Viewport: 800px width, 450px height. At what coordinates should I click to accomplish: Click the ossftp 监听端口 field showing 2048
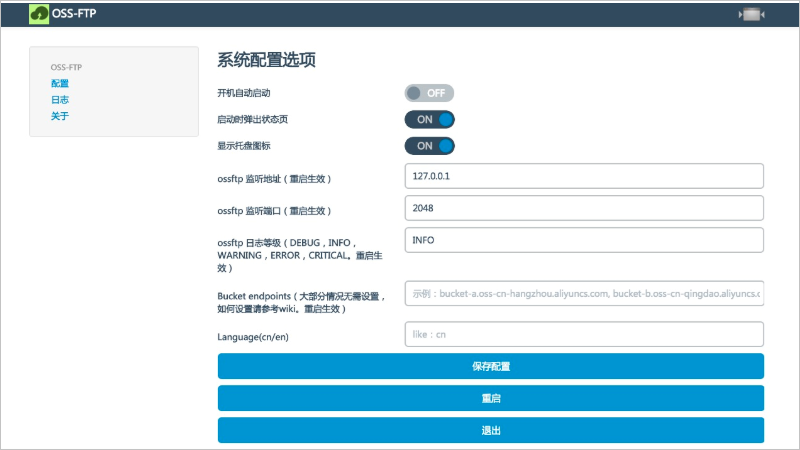click(584, 208)
